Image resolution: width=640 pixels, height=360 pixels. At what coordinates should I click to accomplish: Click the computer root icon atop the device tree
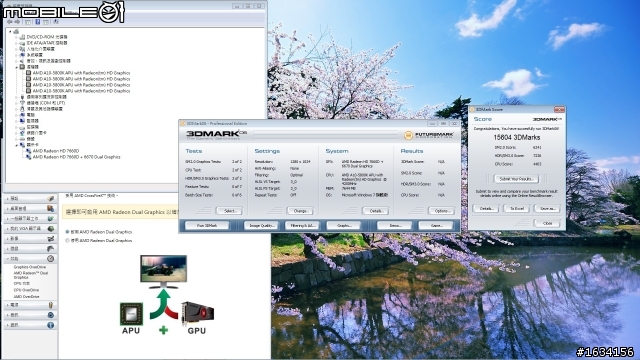[x=16, y=31]
